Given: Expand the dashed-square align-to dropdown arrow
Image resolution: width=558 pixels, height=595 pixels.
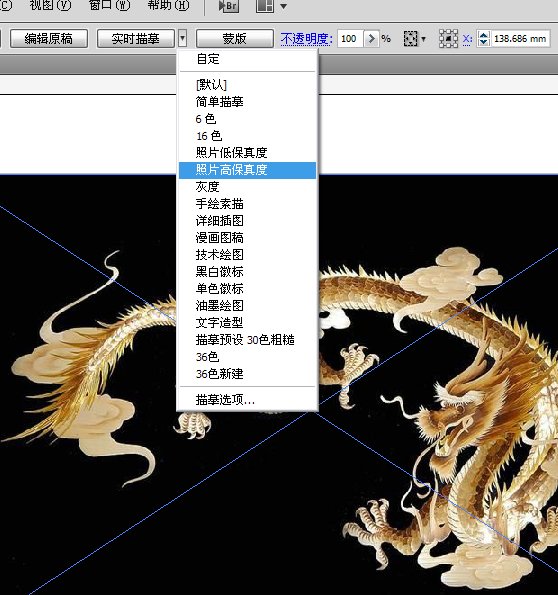Looking at the screenshot, I should point(424,39).
